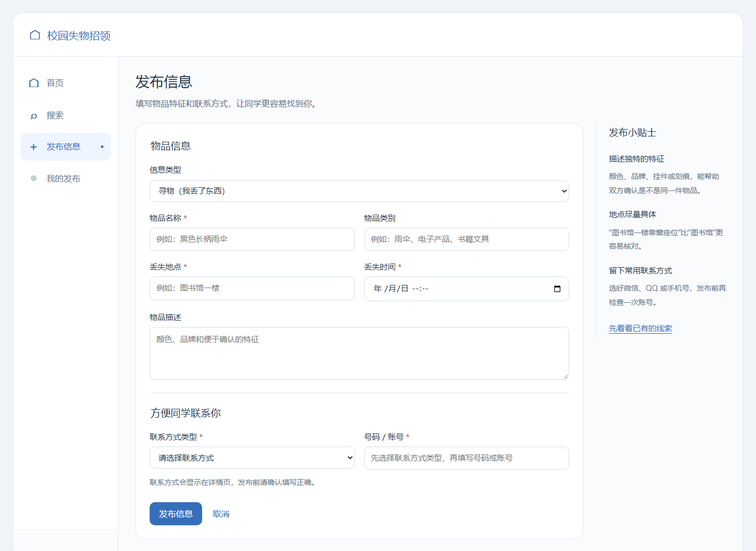Image resolution: width=756 pixels, height=551 pixels.
Task: Click the 地点尽量具体 tip title
Action: (633, 215)
